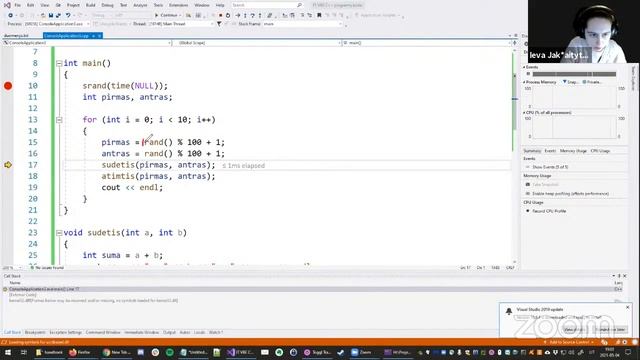Toggle the breakpoint on line 10
640x360 pixels.
click(x=8, y=86)
